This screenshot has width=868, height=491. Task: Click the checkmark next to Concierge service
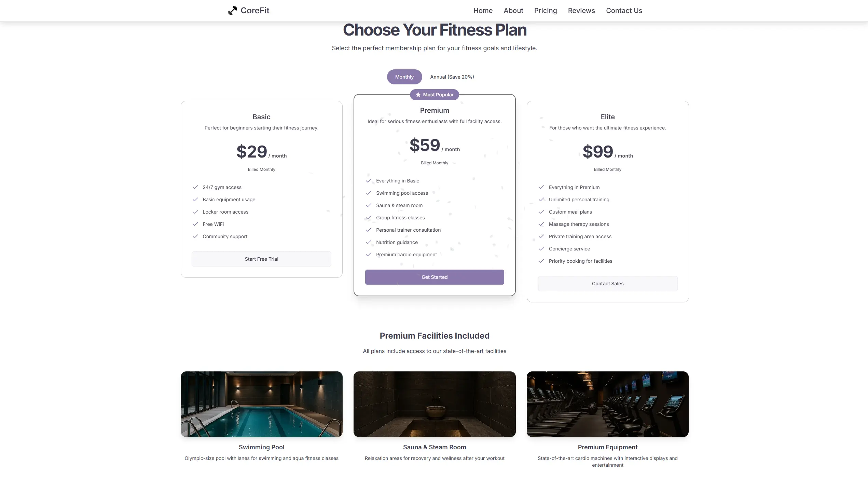tap(541, 249)
